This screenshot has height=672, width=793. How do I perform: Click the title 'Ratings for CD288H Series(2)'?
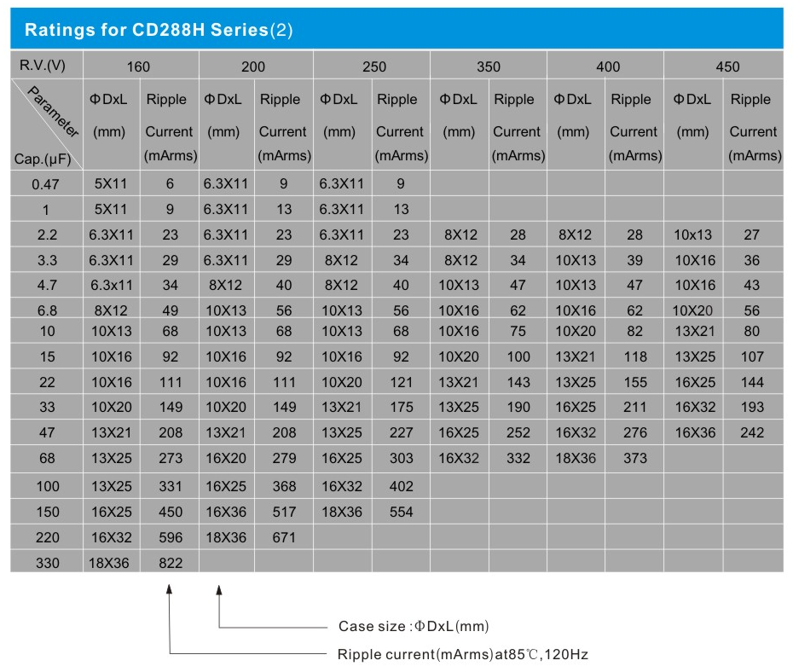click(x=159, y=30)
